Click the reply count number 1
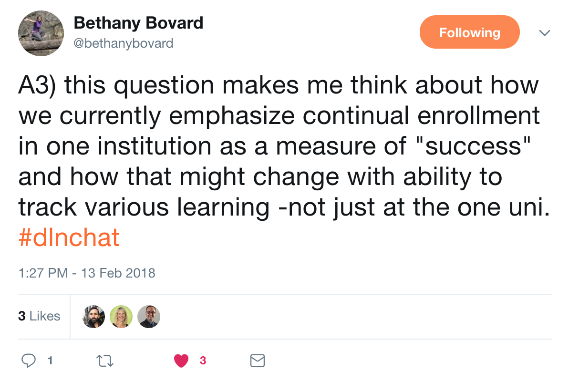This screenshot has height=392, width=579. pos(50,361)
